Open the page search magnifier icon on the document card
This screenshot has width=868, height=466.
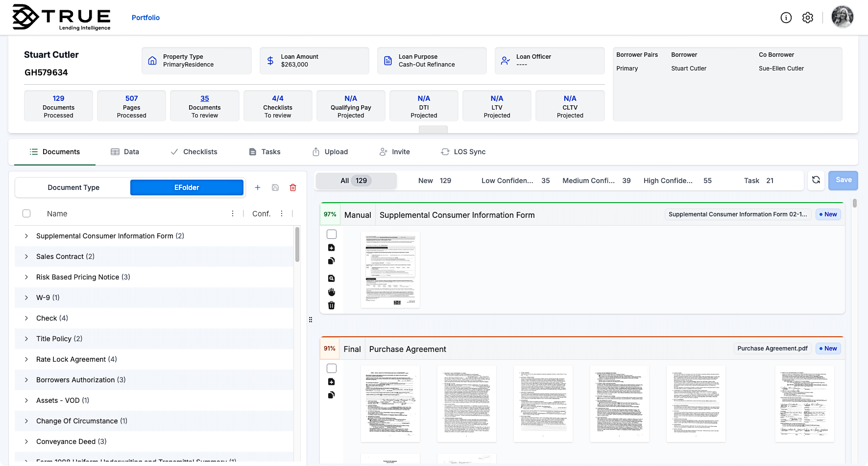click(x=332, y=278)
